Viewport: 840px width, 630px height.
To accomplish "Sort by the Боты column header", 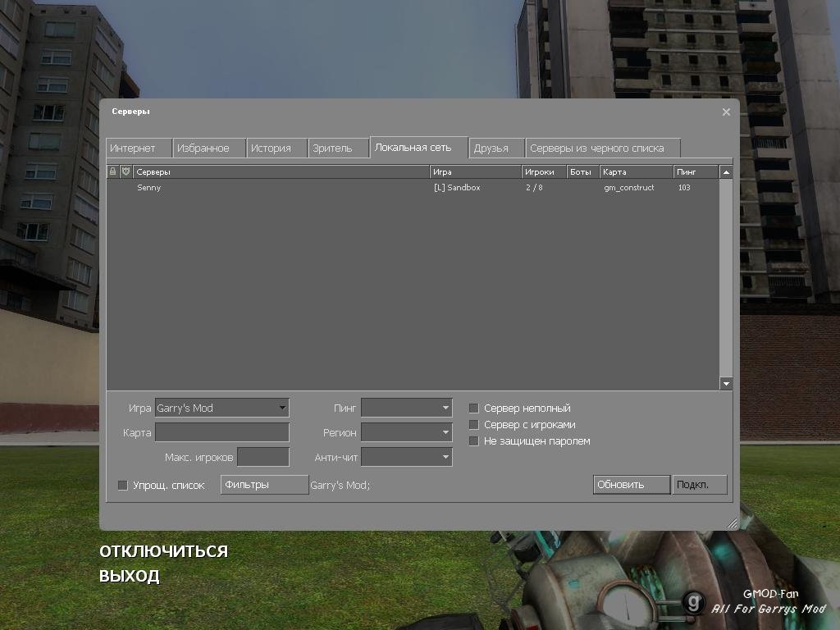I will (583, 172).
